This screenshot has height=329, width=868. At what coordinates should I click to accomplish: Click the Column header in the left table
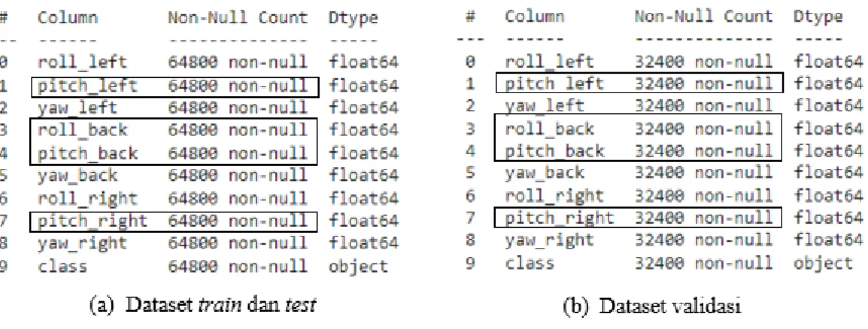[x=67, y=18]
